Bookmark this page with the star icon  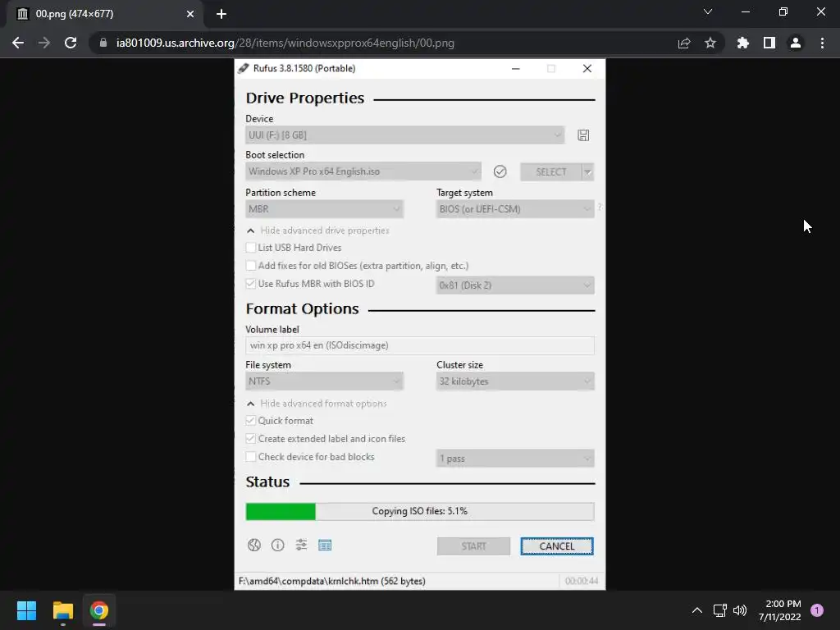coord(710,43)
